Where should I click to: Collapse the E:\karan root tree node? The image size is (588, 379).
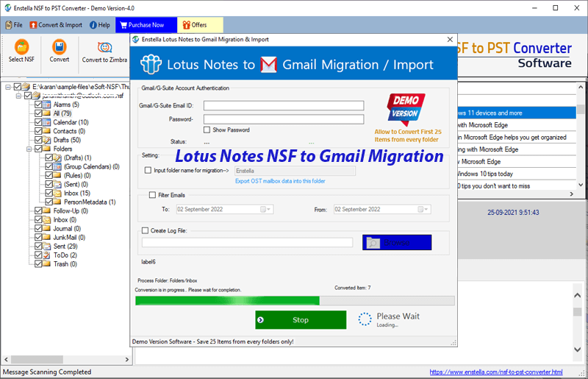[8, 87]
